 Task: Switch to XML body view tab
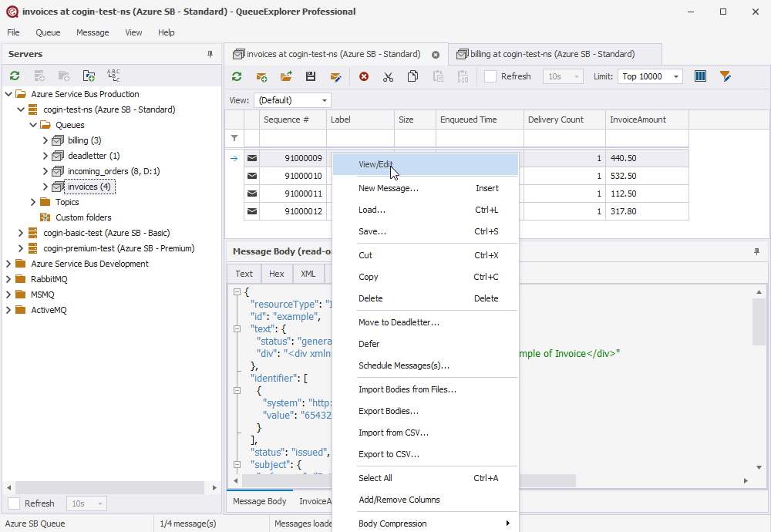coord(308,274)
